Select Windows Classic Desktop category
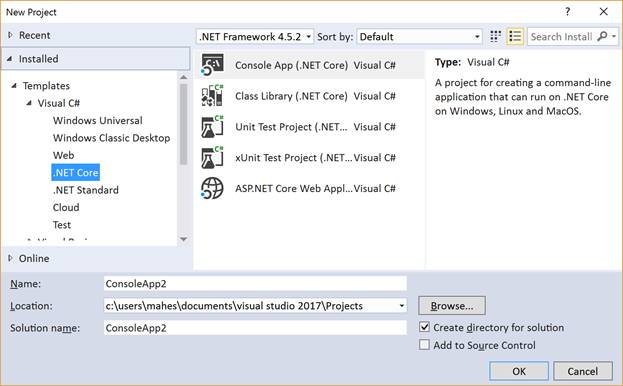 (x=112, y=138)
